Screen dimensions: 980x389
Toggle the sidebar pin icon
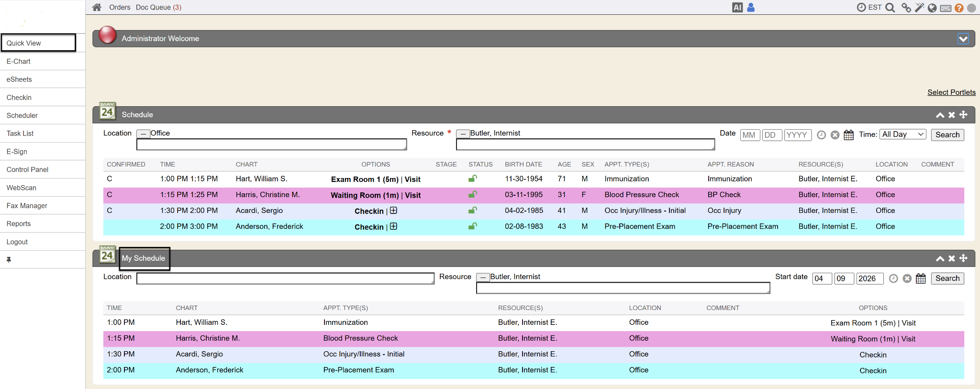click(x=9, y=260)
